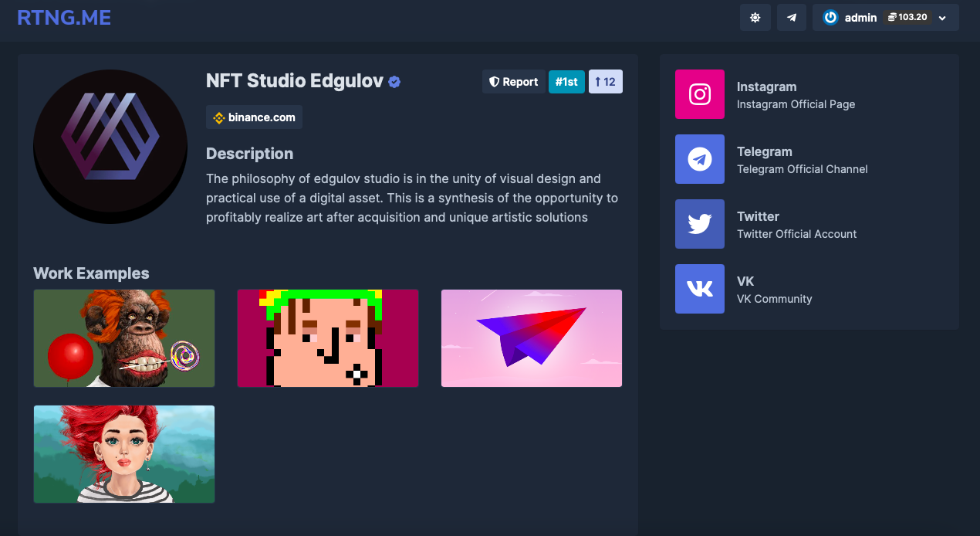This screenshot has height=536, width=980.
Task: Click the settings gear in top bar
Action: 755,17
